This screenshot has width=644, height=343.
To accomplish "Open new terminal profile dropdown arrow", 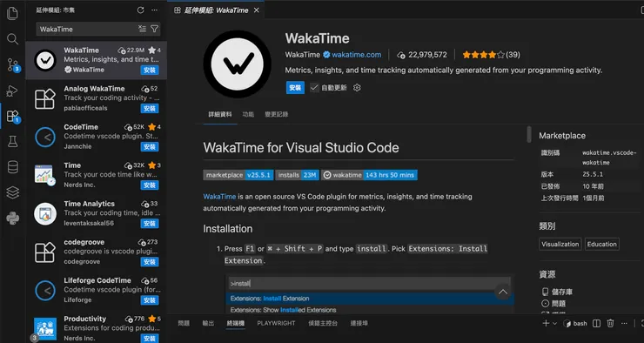I will coord(554,323).
